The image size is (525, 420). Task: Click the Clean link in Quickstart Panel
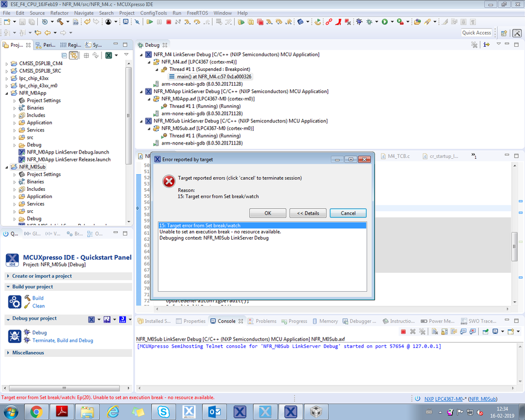(38, 306)
